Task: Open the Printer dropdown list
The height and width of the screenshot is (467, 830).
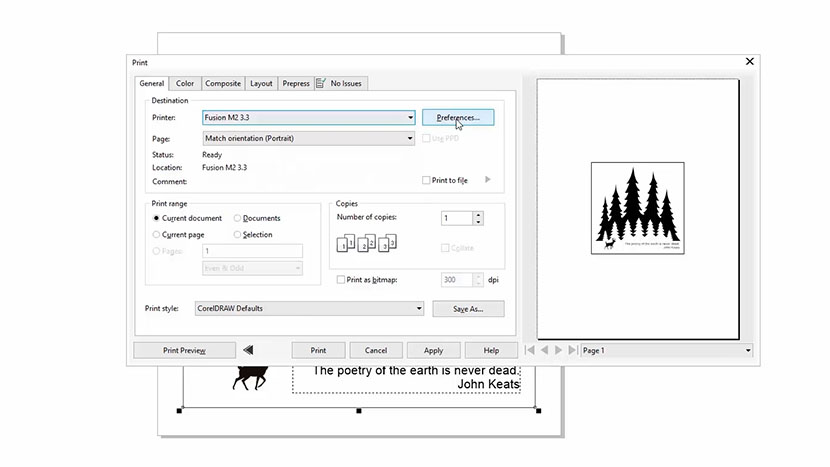Action: [410, 118]
